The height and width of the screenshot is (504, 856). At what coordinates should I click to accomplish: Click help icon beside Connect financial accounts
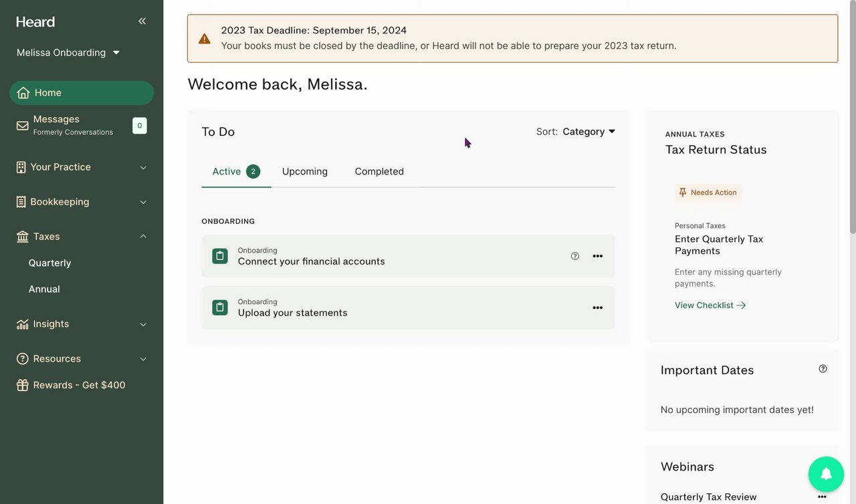(x=575, y=256)
